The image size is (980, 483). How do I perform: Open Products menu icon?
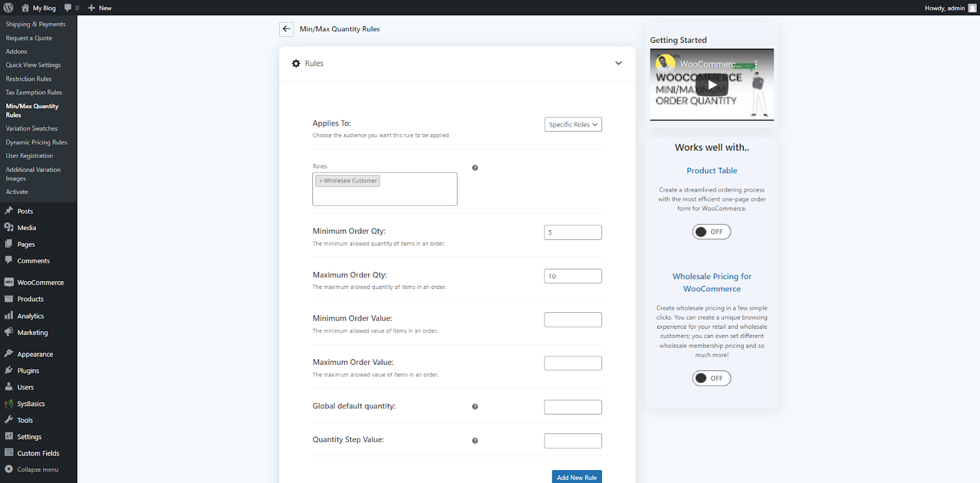[x=9, y=299]
